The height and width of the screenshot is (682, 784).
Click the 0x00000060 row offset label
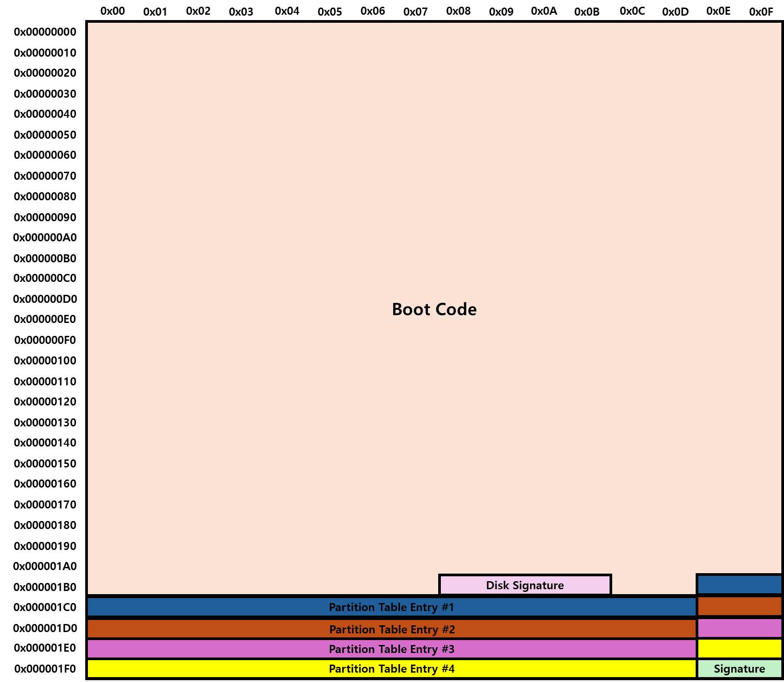click(45, 155)
